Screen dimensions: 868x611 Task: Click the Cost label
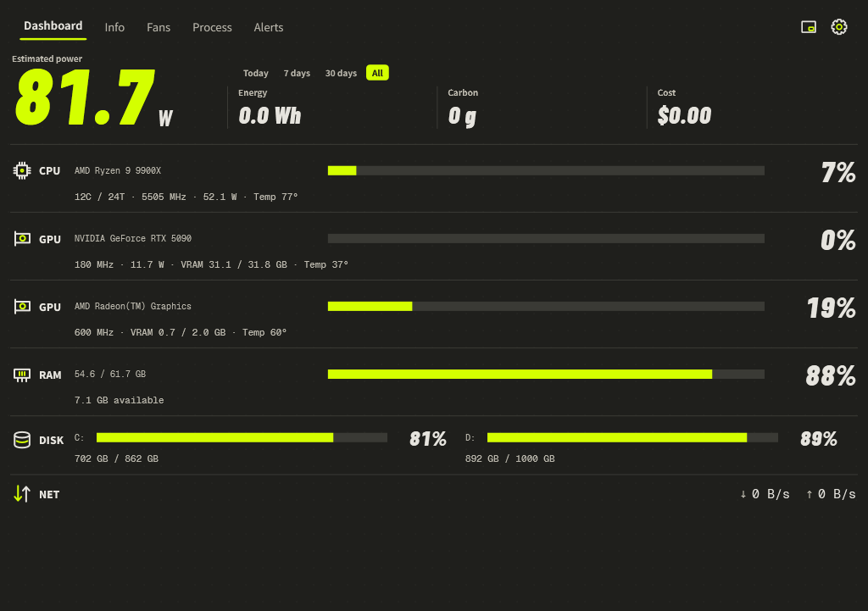click(666, 92)
